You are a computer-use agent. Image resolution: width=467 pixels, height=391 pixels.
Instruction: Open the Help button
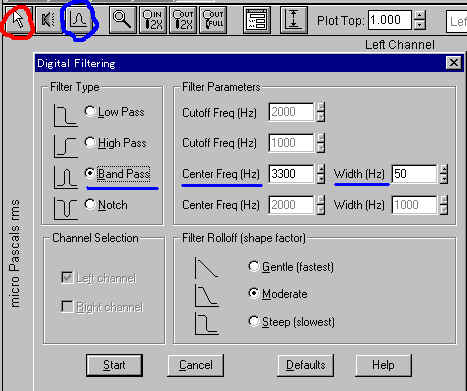[x=383, y=365]
